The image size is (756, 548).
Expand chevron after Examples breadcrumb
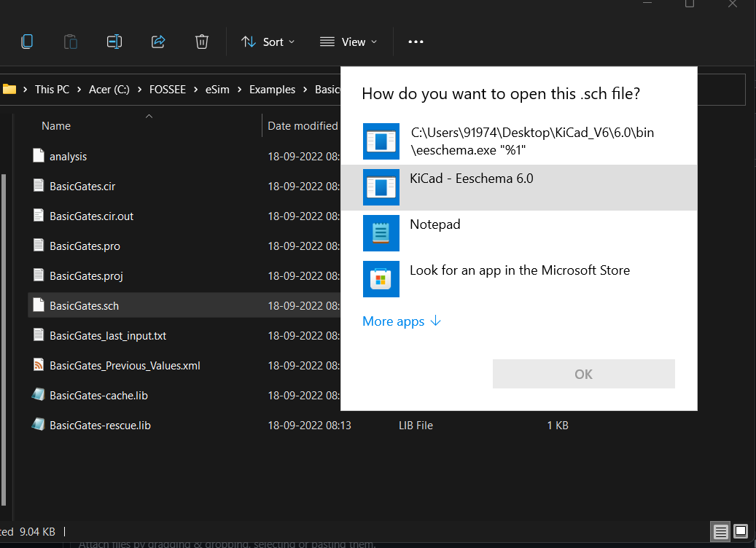point(305,89)
